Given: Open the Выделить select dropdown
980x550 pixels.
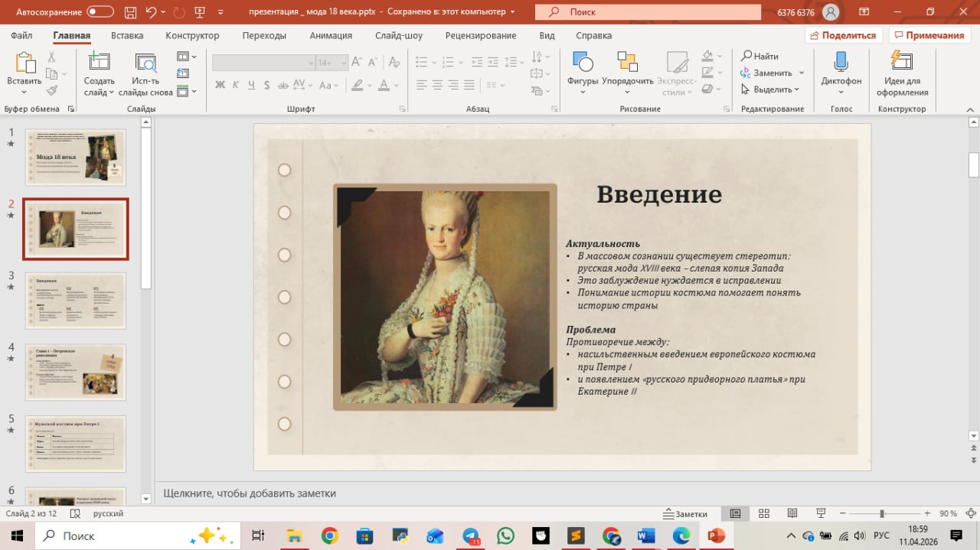Looking at the screenshot, I should (x=770, y=89).
